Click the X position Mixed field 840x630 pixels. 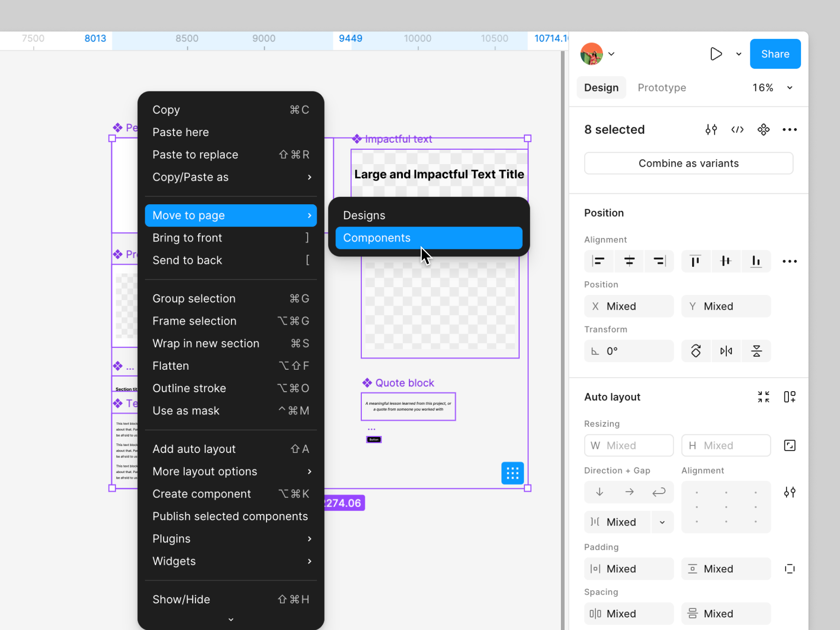click(629, 306)
